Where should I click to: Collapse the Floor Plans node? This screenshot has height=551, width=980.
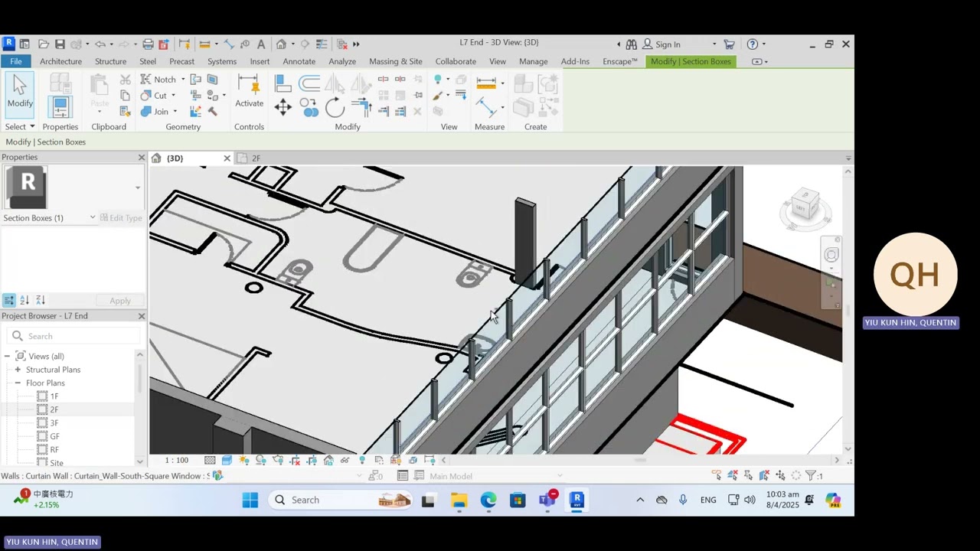point(18,383)
